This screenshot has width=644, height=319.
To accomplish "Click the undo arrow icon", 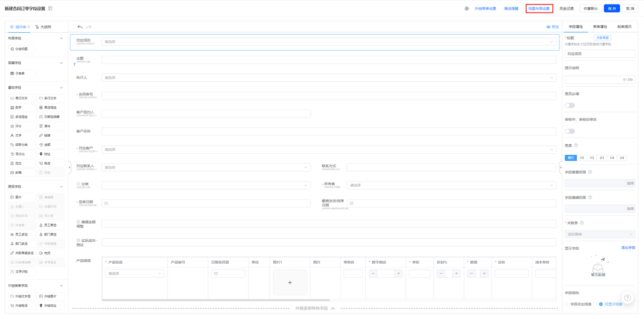I will [80, 27].
